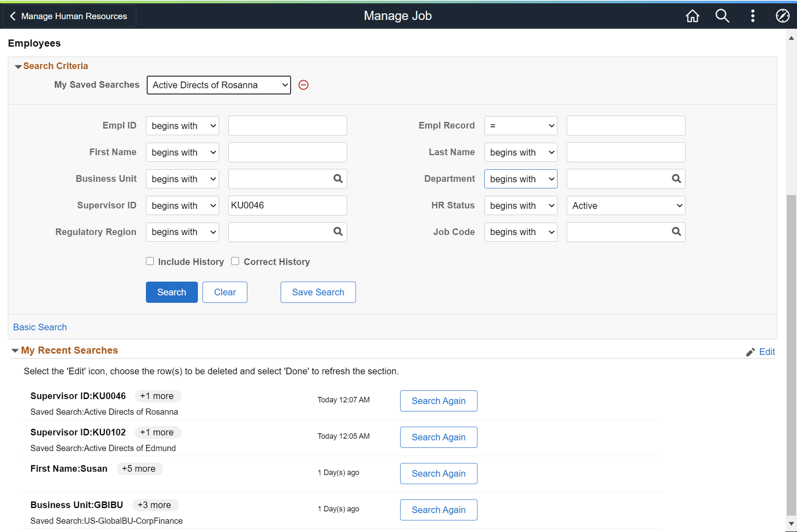Click the Home icon in header

pos(692,16)
